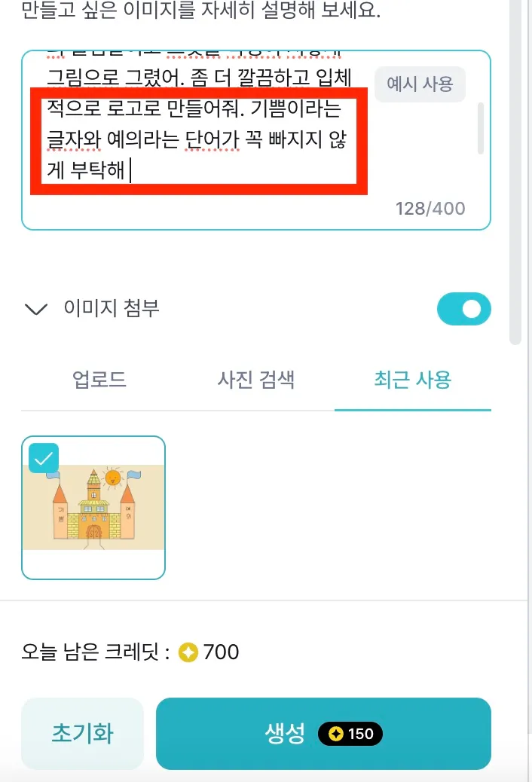Click the 초기화 reset button
Screen dimensions: 532x782
click(x=82, y=734)
